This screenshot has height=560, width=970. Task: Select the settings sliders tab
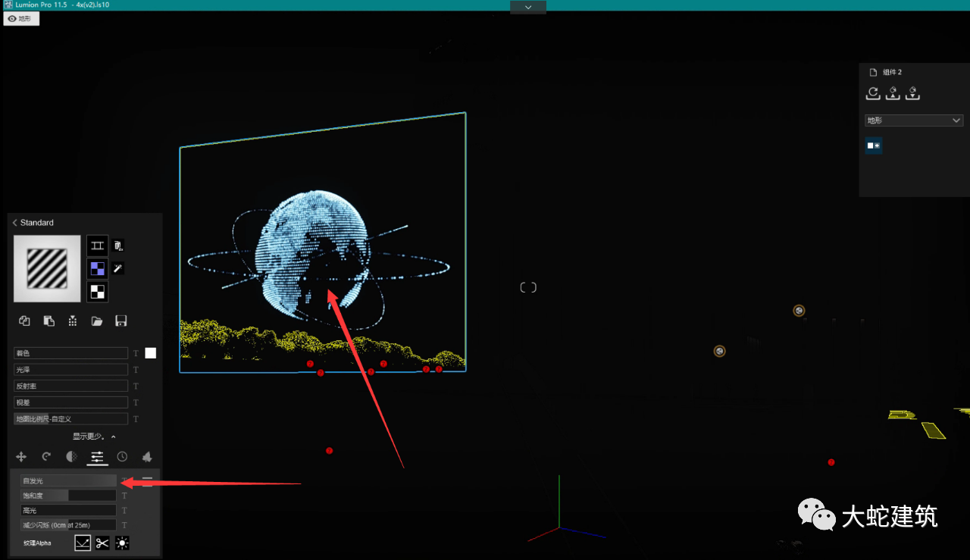(x=97, y=456)
